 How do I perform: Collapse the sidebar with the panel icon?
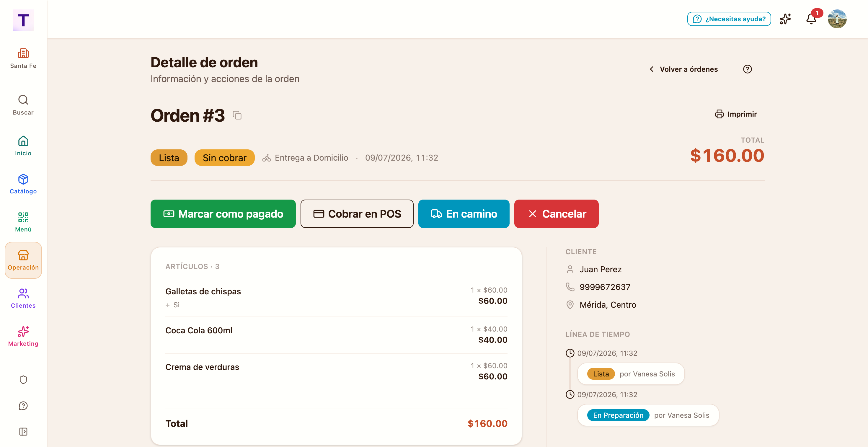click(x=23, y=432)
